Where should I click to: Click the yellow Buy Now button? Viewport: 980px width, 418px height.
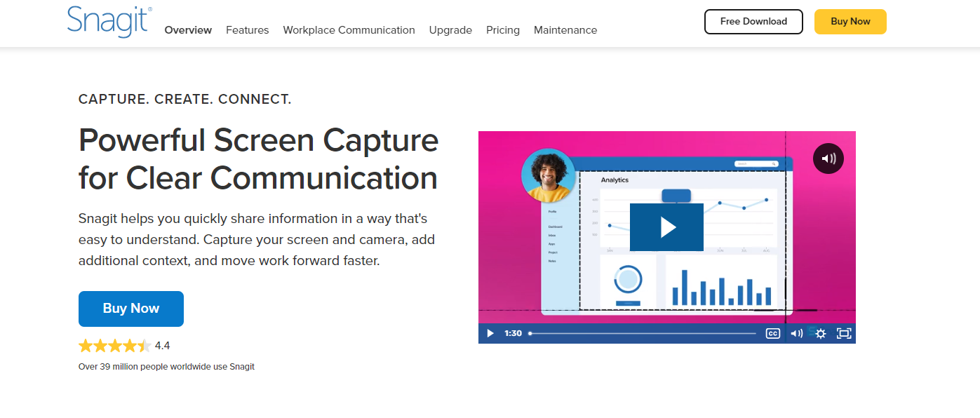tap(850, 21)
